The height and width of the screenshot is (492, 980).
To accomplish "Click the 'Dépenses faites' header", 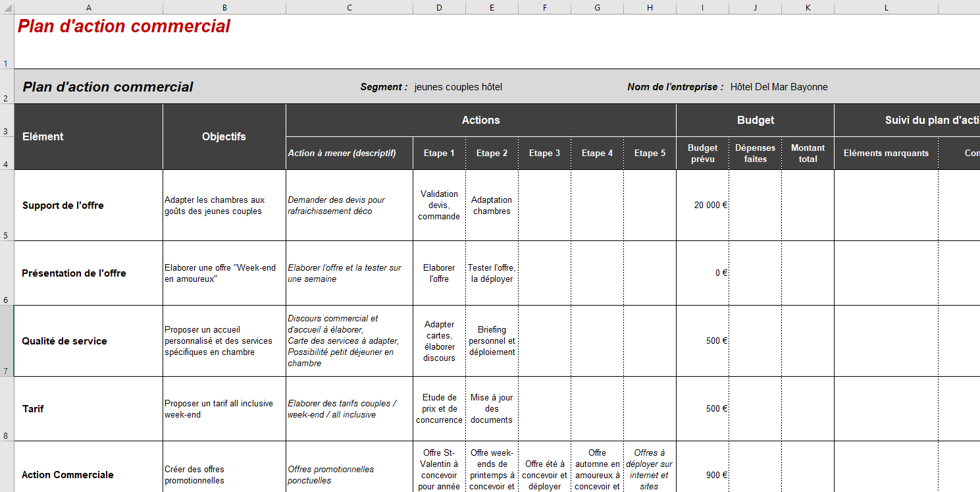I will point(755,153).
